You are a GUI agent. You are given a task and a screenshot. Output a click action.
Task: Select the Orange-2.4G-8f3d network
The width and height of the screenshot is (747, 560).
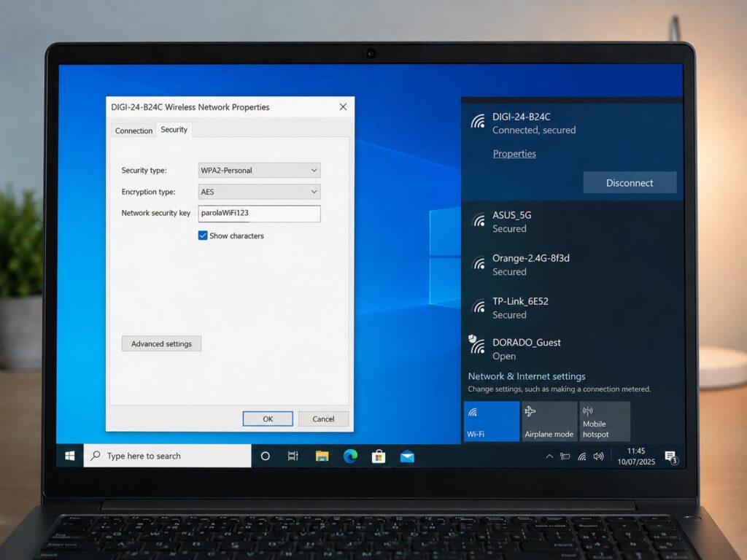[x=572, y=265]
